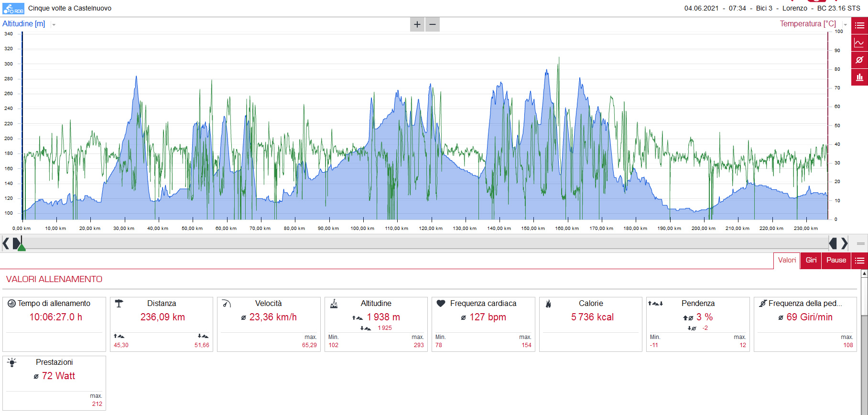Viewport: 868px width, 415px height.
Task: Click the clock icon in Tempo di allenamento
Action: coord(11,304)
